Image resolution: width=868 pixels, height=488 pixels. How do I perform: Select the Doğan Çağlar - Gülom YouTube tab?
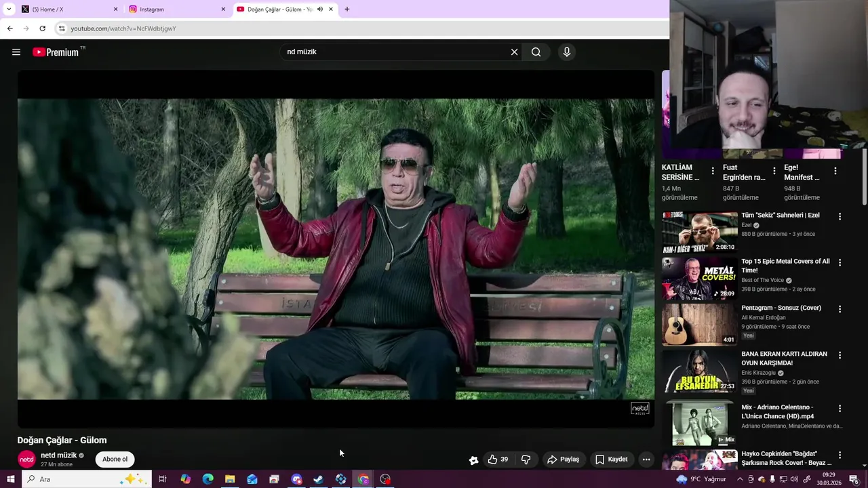click(x=285, y=9)
